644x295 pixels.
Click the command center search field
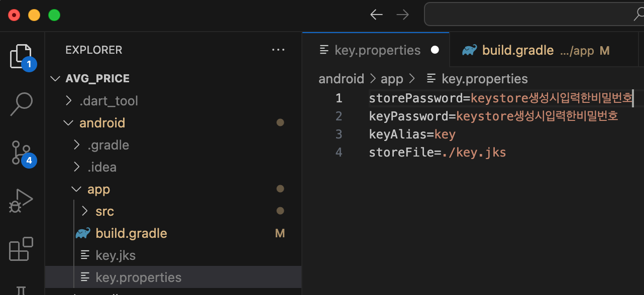[534, 15]
